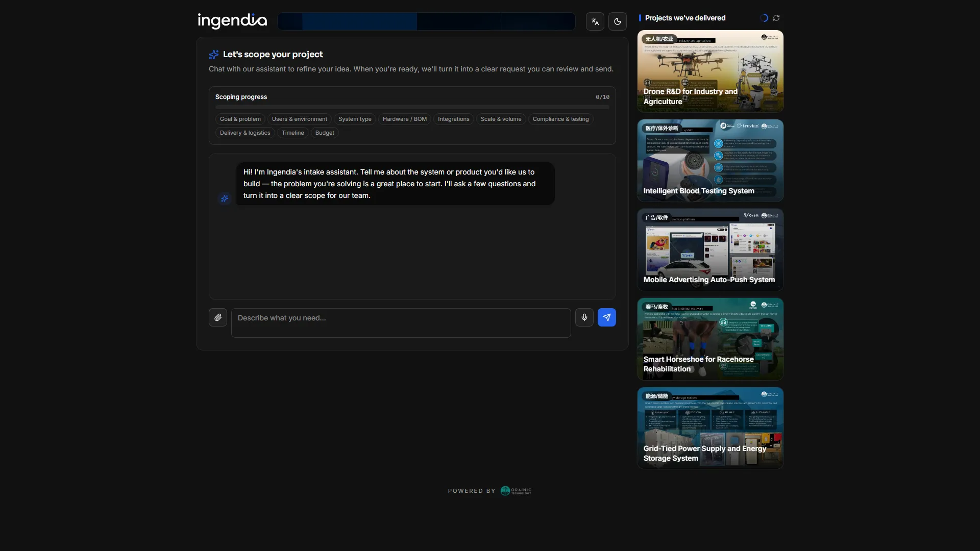Viewport: 980px width, 551px height.
Task: Open Mobile Advertising Auto-Push System card
Action: [x=710, y=249]
